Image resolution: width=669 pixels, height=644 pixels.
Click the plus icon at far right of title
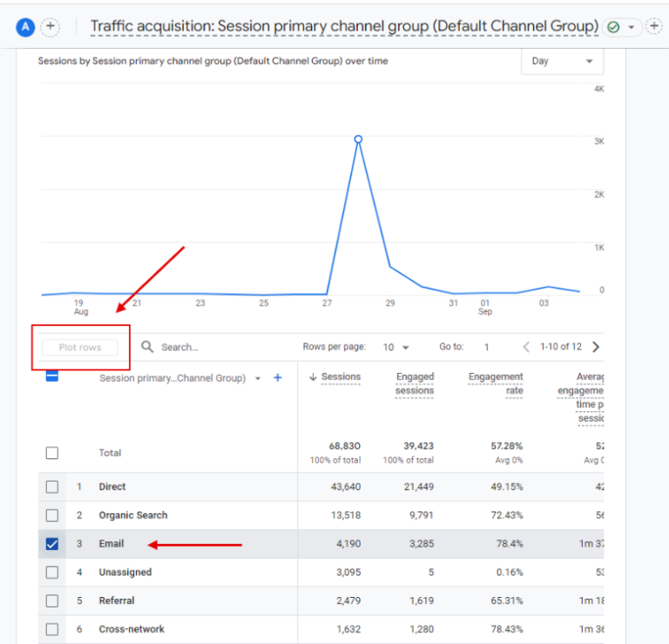tap(653, 26)
